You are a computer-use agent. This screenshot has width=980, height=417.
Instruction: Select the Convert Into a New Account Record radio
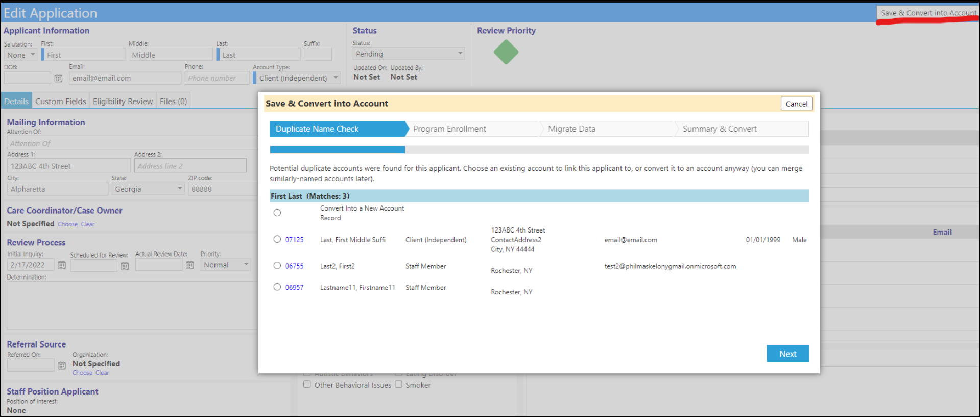click(x=277, y=213)
